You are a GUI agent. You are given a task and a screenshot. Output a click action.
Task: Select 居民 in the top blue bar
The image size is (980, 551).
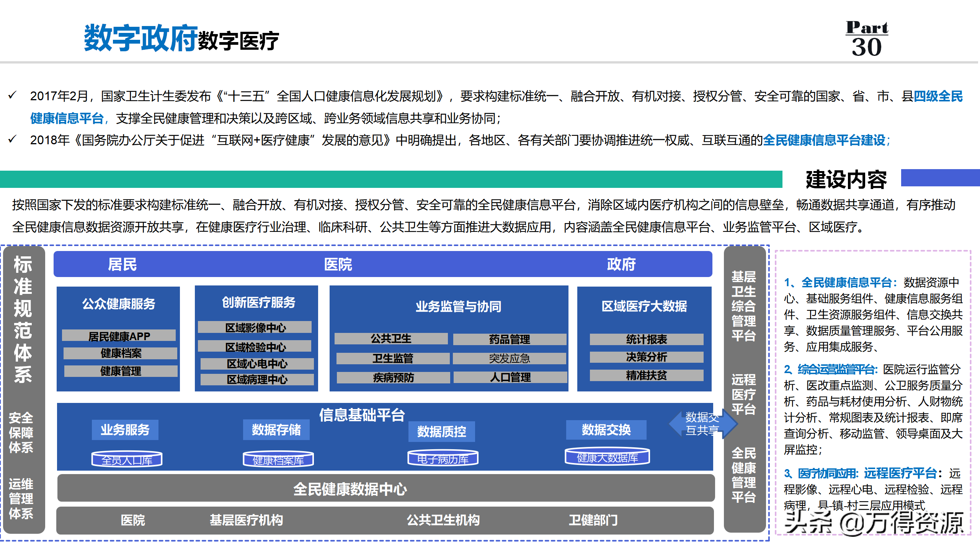122,264
